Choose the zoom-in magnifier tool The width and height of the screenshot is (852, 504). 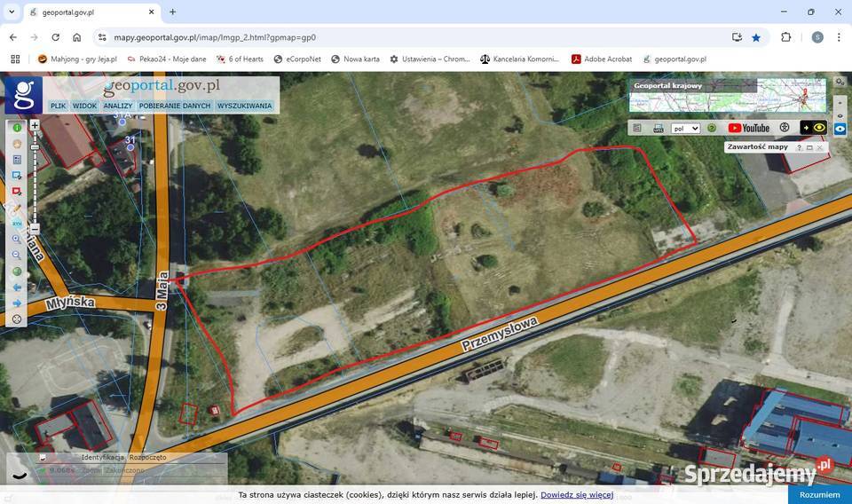pos(17,239)
